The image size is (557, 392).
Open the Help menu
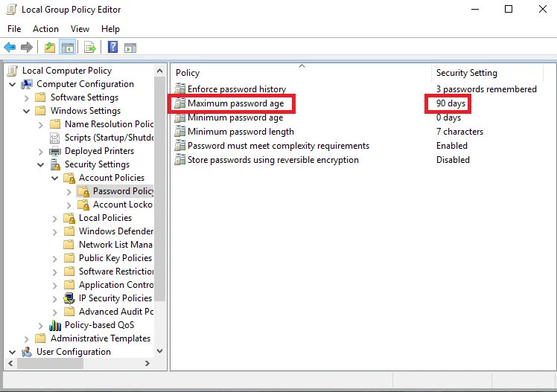110,29
